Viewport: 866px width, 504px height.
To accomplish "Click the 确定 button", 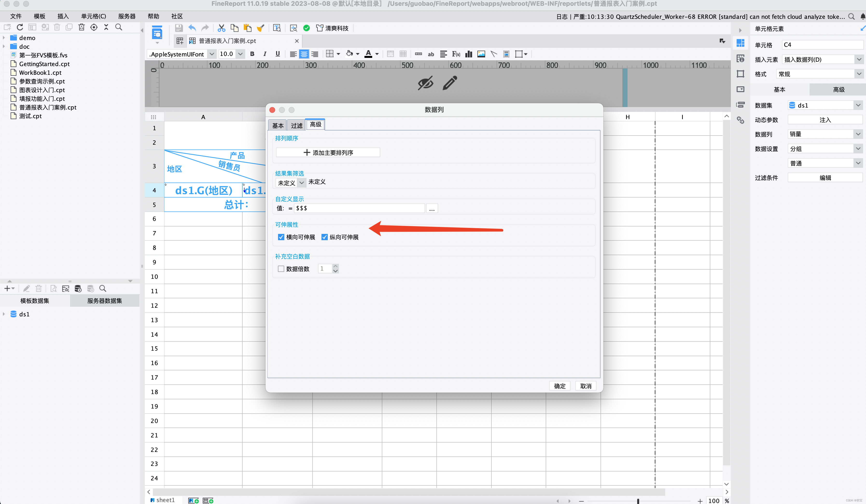I will pos(559,386).
